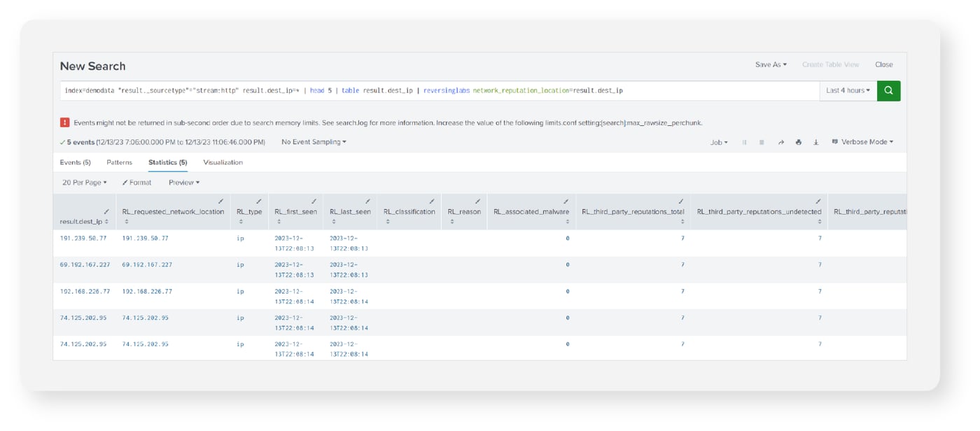Click the RL_third_party_reputations_total column header
Screen dimensions: 980x431
(x=633, y=211)
